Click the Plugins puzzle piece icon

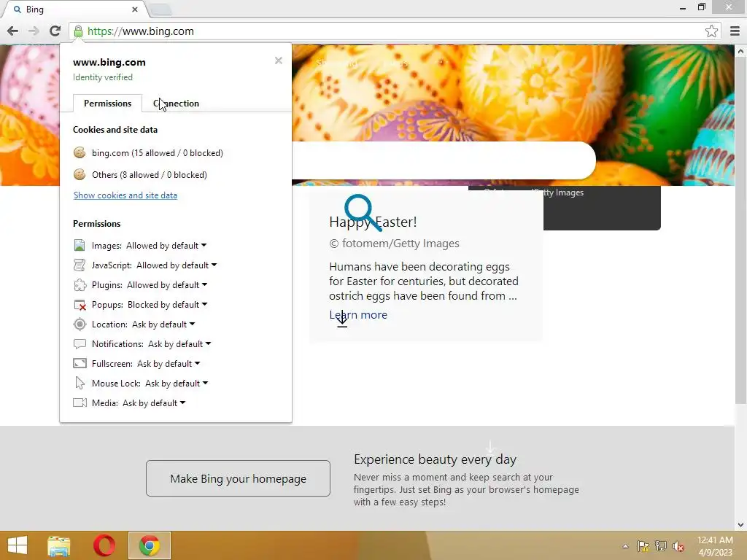pyautogui.click(x=80, y=285)
